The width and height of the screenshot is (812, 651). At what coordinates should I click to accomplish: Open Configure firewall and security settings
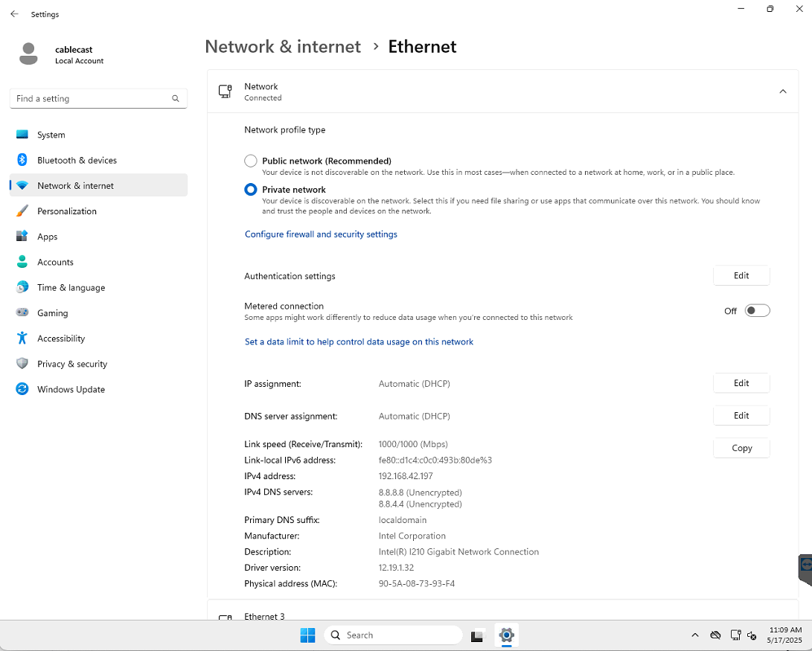tap(321, 234)
